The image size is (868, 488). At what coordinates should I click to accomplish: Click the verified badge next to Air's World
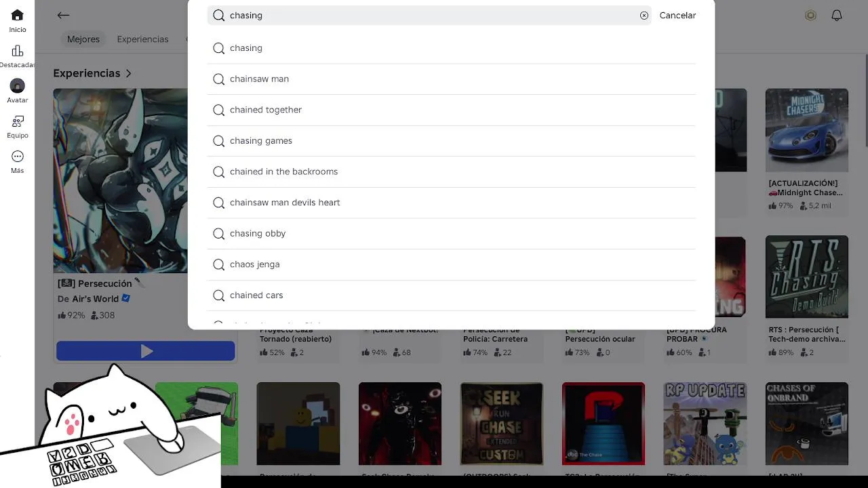pyautogui.click(x=125, y=298)
